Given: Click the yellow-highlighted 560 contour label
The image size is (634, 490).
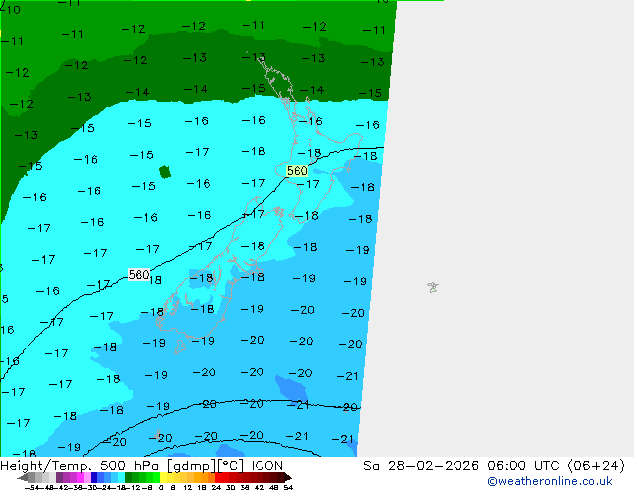Looking at the screenshot, I should point(297,171).
